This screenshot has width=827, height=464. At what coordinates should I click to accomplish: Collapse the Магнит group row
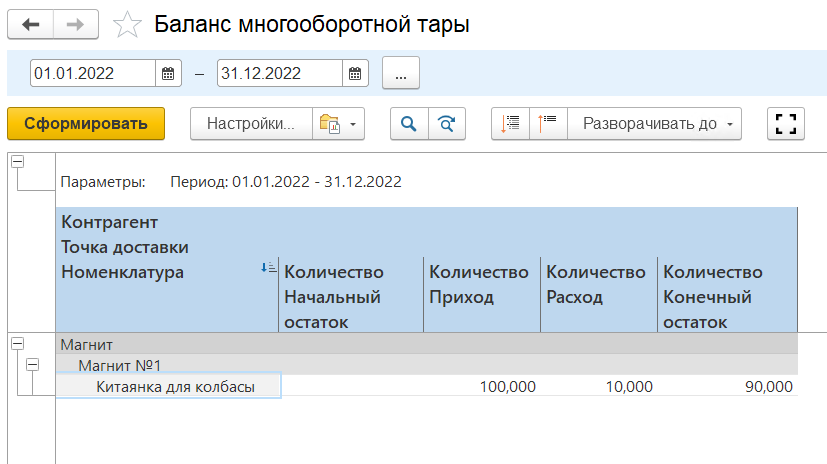(x=17, y=343)
